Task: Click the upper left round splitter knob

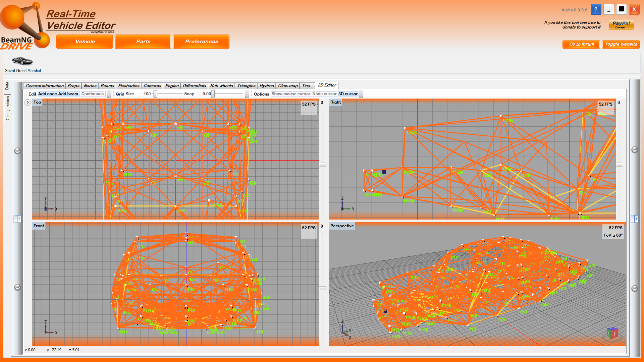Action: tap(17, 150)
